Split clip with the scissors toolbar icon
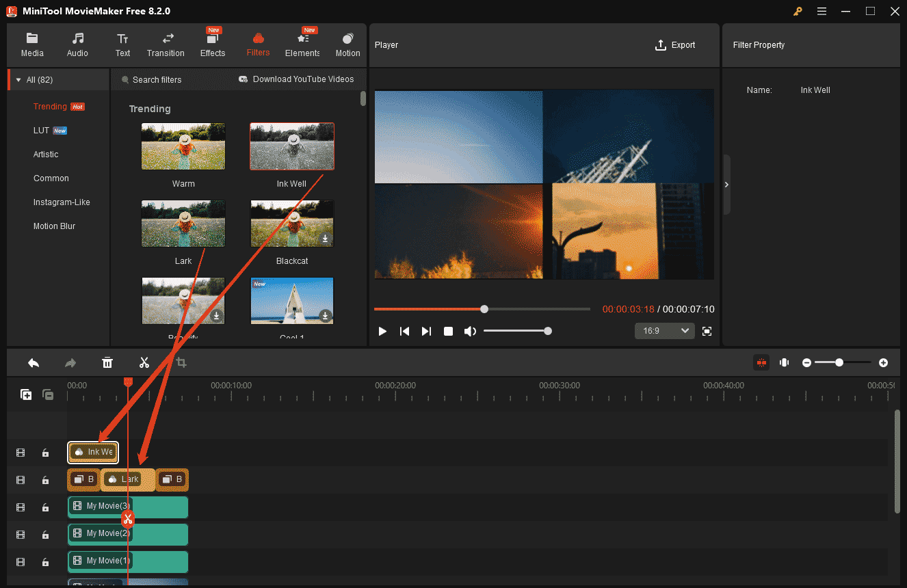This screenshot has width=907, height=588. 144,362
